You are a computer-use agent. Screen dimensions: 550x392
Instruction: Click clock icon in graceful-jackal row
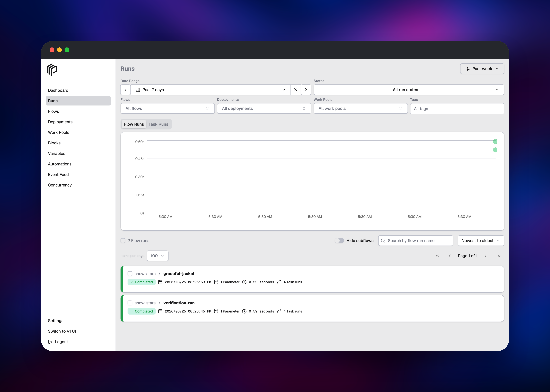(244, 282)
